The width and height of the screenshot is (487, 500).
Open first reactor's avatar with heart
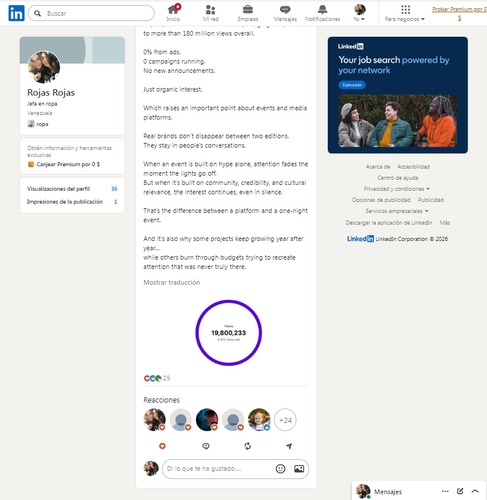click(x=154, y=420)
